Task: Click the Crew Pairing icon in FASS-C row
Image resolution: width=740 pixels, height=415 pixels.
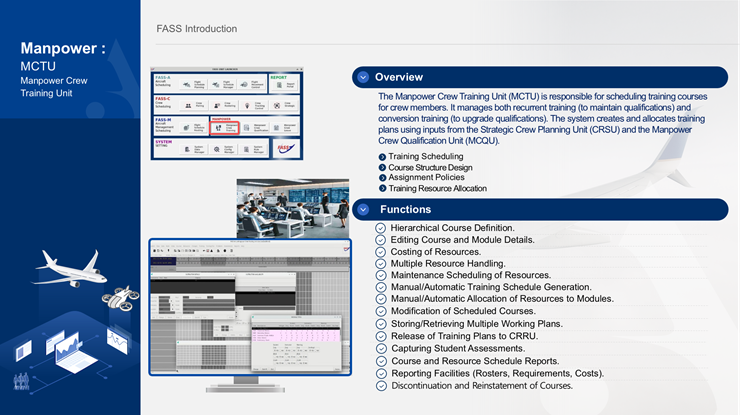Action: (190, 104)
